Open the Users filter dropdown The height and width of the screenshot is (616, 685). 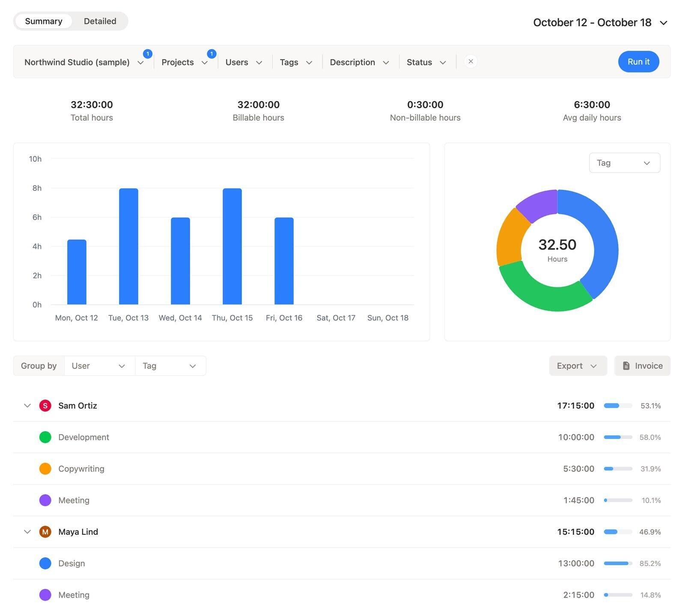point(244,62)
